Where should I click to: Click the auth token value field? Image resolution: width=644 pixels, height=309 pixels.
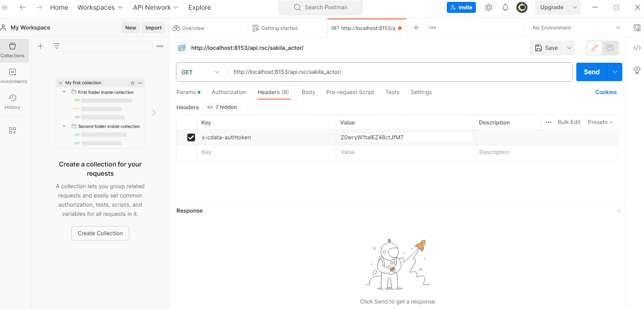406,137
